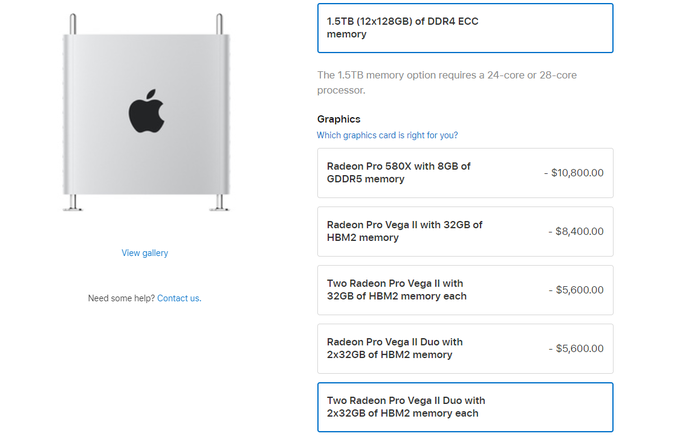The image size is (700, 445).
Task: Select single Radeon Pro Vega II 32GB option
Action: (464, 231)
